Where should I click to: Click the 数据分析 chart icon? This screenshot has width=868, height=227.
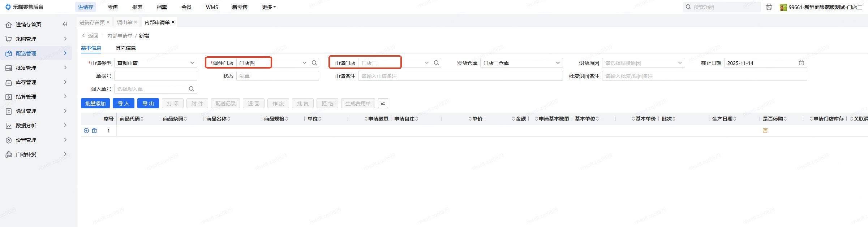point(9,126)
